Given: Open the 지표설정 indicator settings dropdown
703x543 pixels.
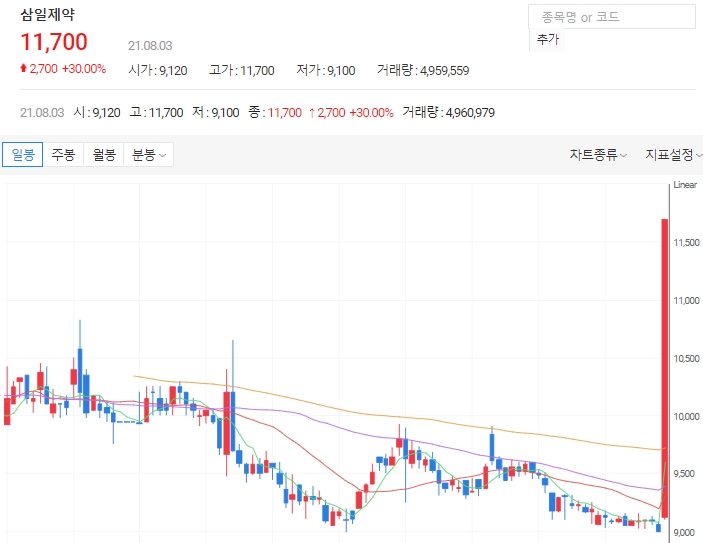Looking at the screenshot, I should click(x=673, y=155).
